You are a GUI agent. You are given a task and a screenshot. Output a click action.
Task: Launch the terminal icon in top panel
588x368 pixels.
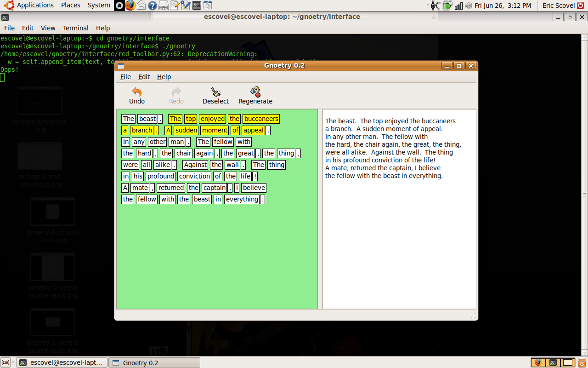point(197,6)
